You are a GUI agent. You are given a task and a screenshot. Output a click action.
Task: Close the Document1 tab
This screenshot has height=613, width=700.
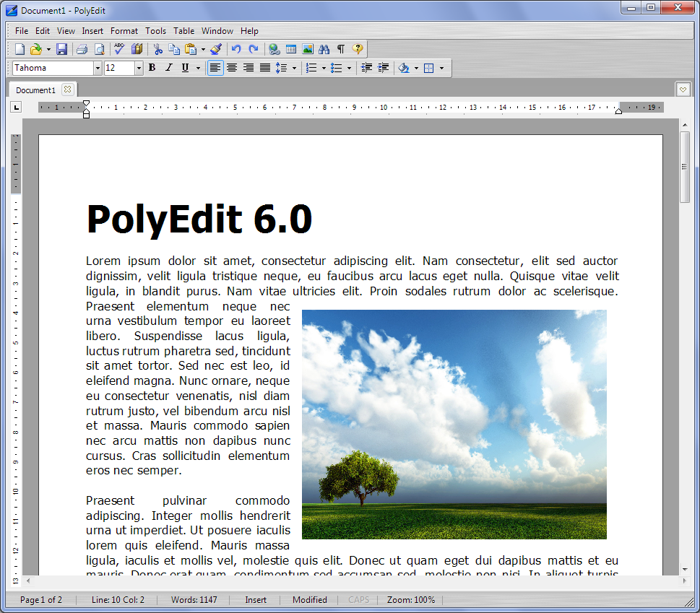[x=67, y=90]
